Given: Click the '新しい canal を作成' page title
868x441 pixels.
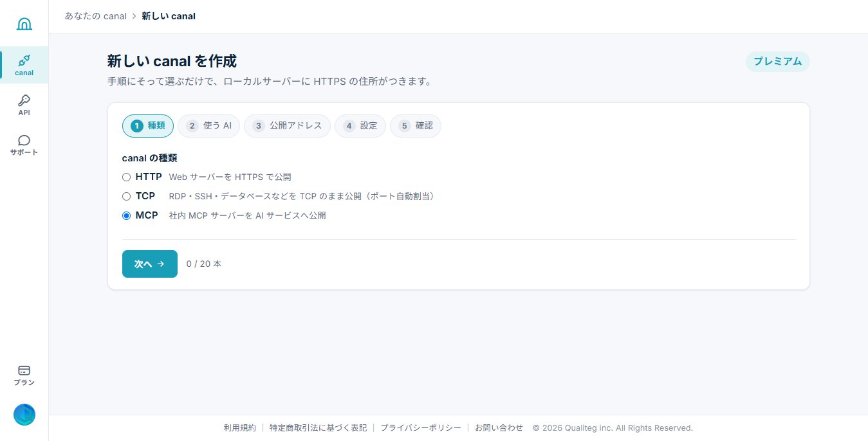Looking at the screenshot, I should (x=172, y=62).
